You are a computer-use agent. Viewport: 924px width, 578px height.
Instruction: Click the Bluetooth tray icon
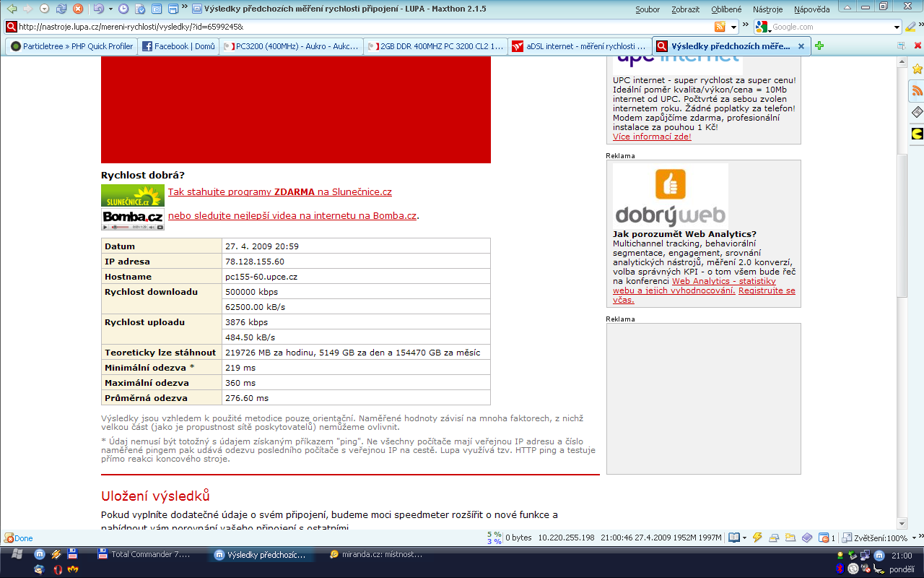841,569
